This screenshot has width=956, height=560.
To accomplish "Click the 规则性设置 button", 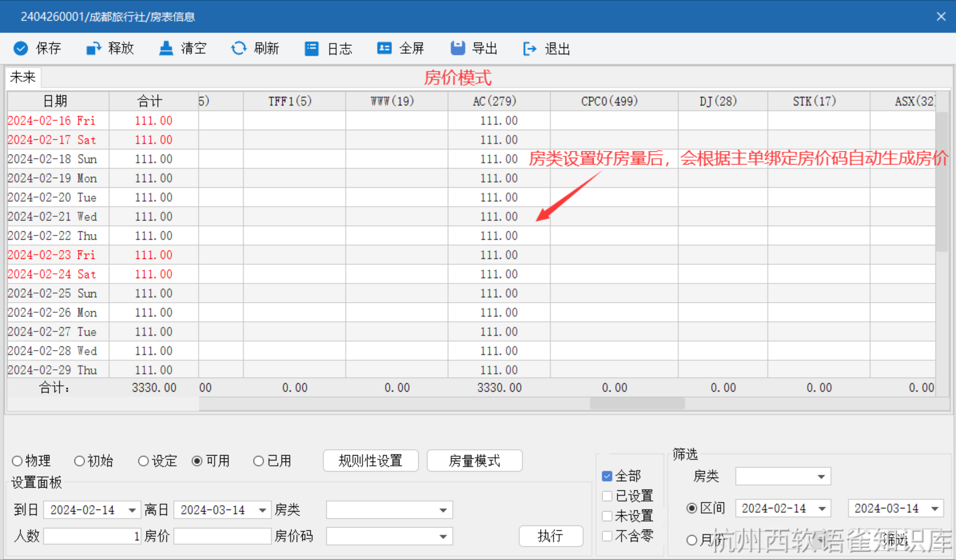I will [x=370, y=461].
